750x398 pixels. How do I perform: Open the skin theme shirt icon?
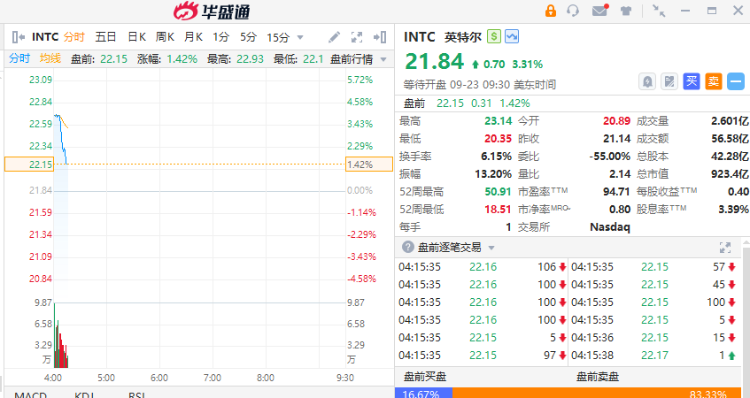(x=626, y=11)
